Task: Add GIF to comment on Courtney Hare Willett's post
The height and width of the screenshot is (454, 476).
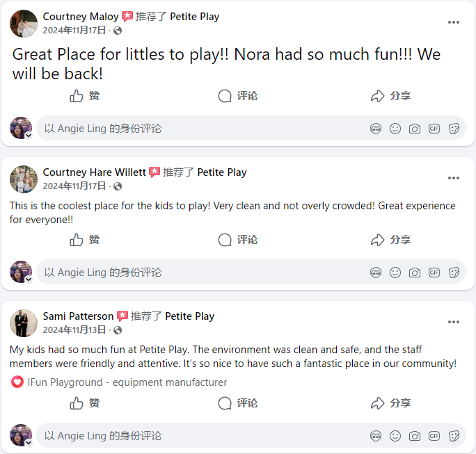Action: pos(434,273)
